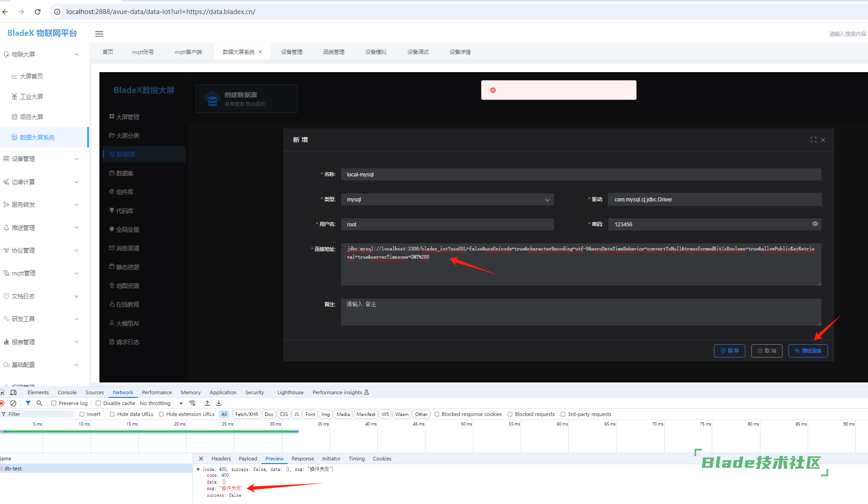Import HAR file upload icon

[x=207, y=403]
